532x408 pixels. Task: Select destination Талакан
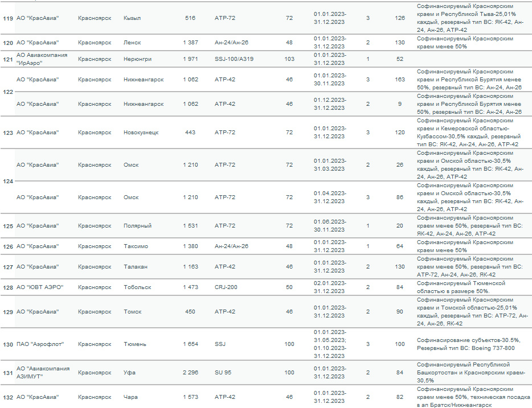[x=136, y=267]
